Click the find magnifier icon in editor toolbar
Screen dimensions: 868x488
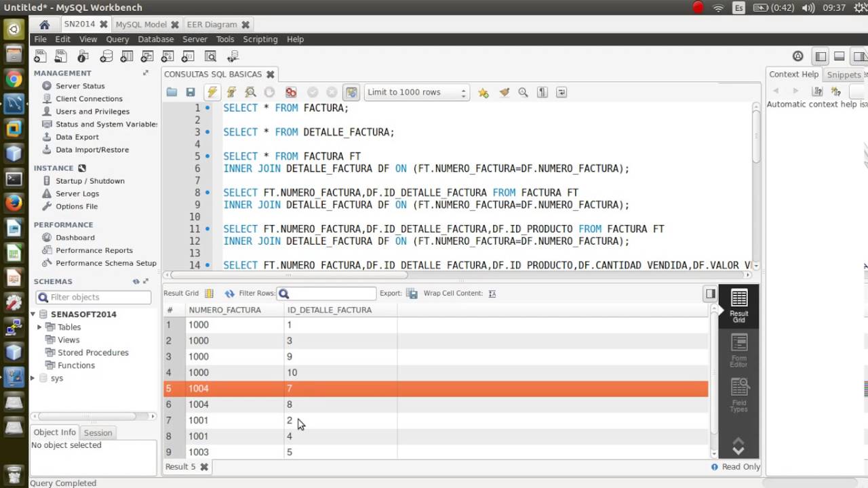tap(523, 92)
